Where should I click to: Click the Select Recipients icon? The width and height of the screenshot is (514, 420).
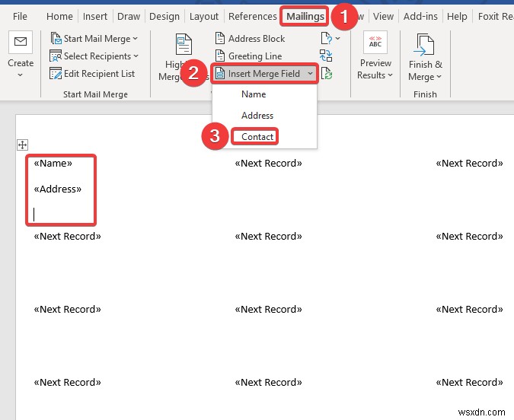tap(56, 56)
